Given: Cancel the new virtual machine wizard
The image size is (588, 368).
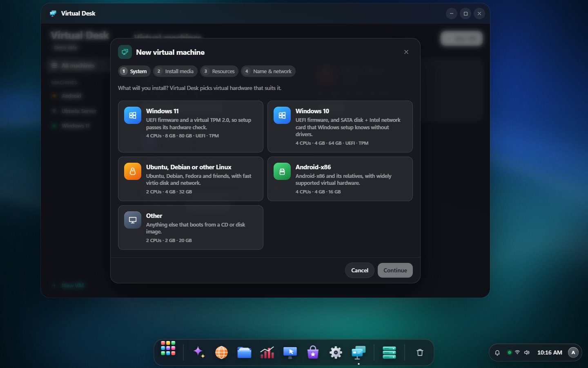Looking at the screenshot, I should [360, 270].
